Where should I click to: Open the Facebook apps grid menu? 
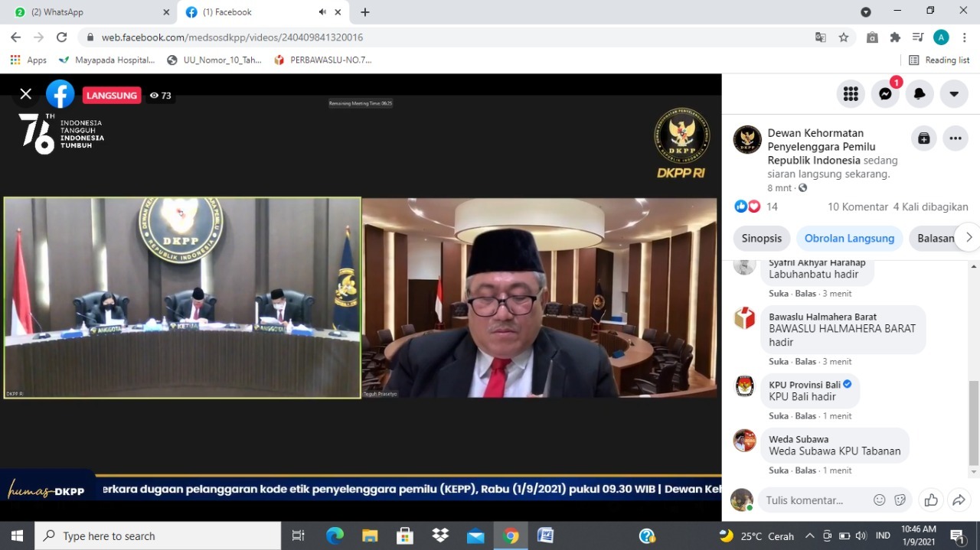click(851, 93)
